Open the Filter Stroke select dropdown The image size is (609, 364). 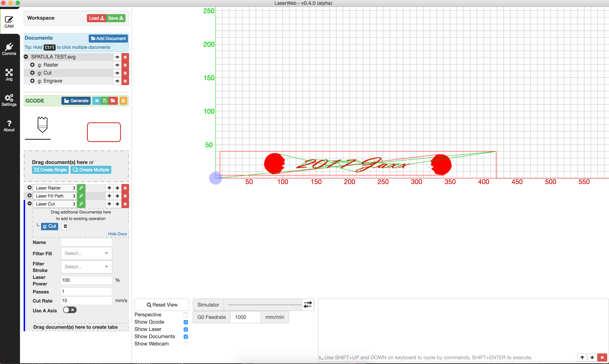point(87,267)
